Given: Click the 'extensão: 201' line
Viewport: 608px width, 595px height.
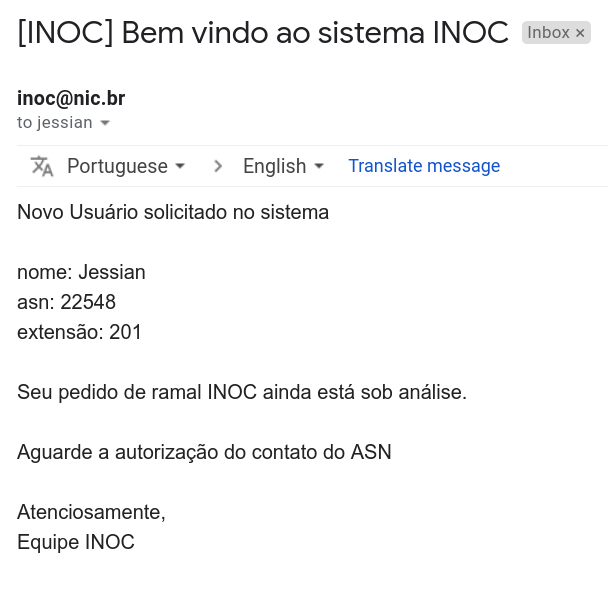Looking at the screenshot, I should (x=79, y=332).
